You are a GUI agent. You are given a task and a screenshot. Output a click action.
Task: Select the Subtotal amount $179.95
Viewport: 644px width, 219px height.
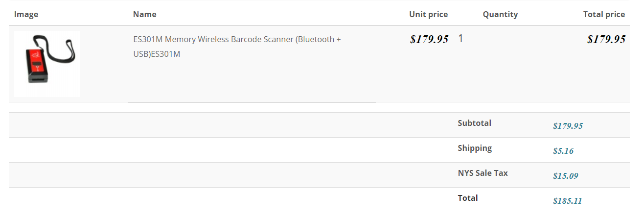click(x=568, y=126)
